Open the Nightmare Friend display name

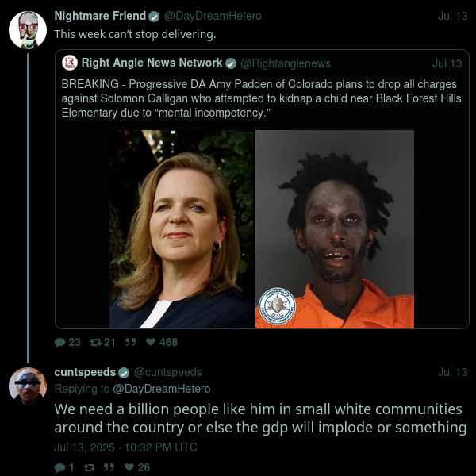[100, 16]
